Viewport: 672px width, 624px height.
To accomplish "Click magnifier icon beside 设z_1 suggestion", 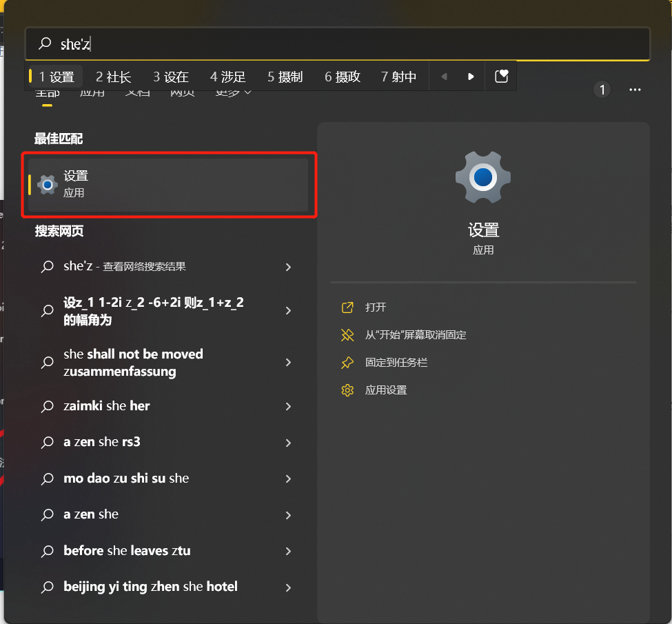I will (47, 310).
